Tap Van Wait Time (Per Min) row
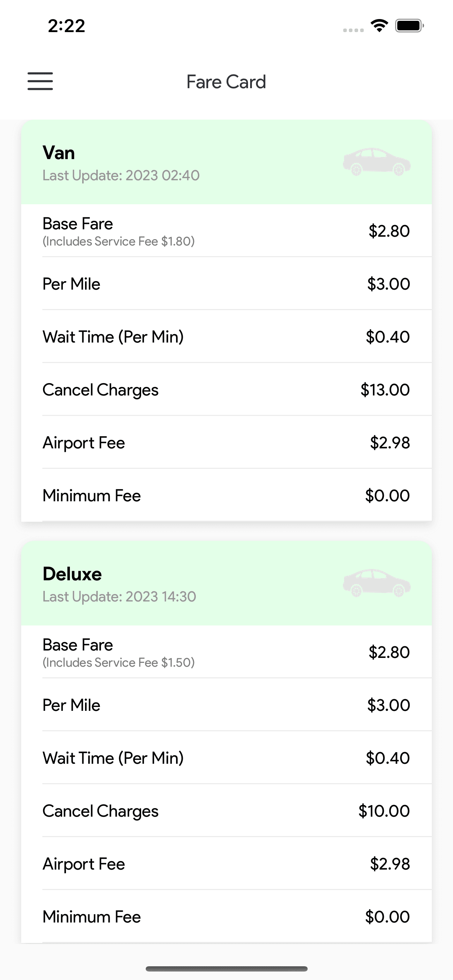 pos(226,337)
